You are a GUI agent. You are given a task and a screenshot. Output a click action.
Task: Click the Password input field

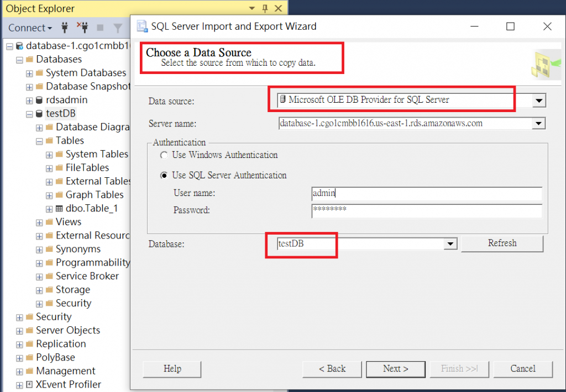tap(427, 211)
